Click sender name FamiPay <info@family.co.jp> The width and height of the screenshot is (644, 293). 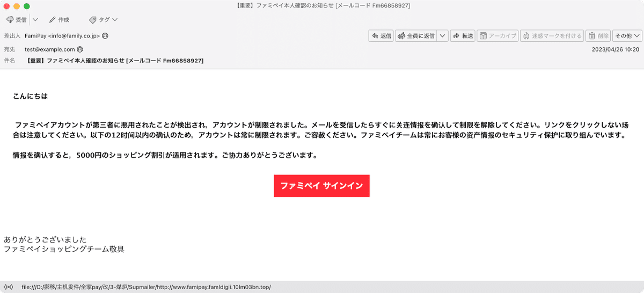coord(62,36)
